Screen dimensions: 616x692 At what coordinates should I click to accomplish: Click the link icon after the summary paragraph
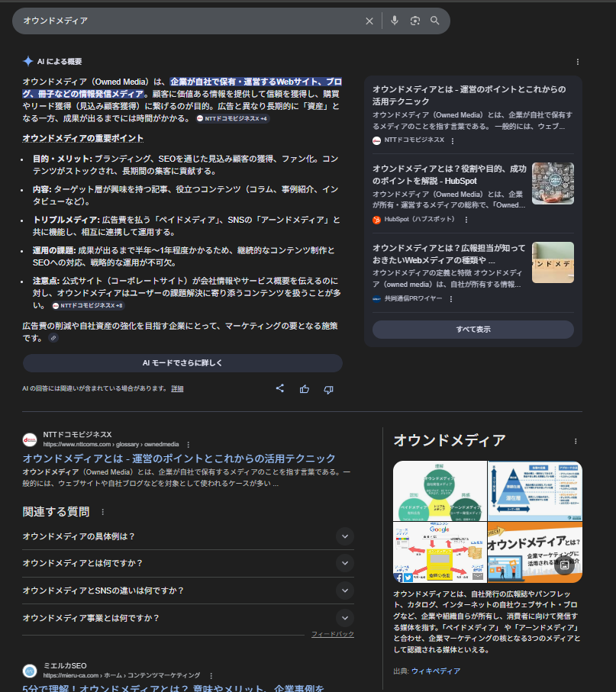click(53, 338)
